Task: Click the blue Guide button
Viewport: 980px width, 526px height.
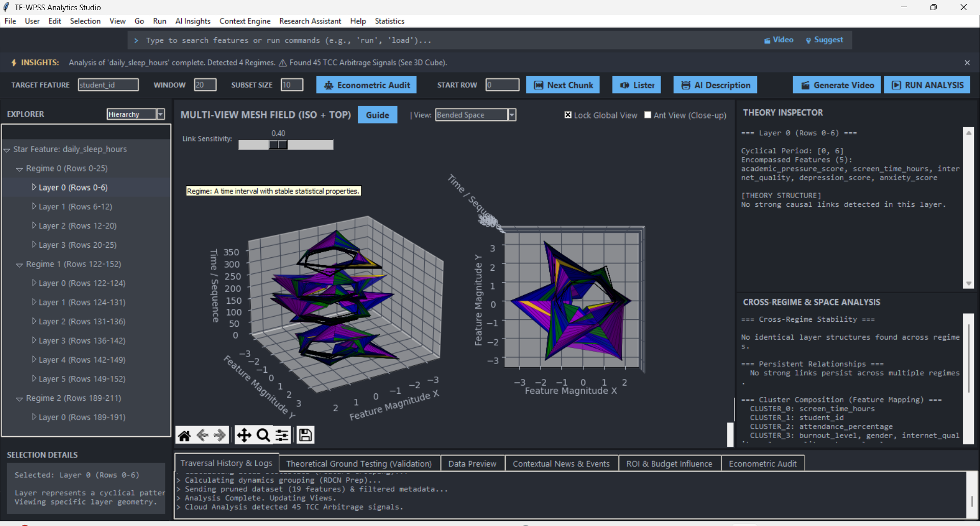Action: (x=377, y=115)
